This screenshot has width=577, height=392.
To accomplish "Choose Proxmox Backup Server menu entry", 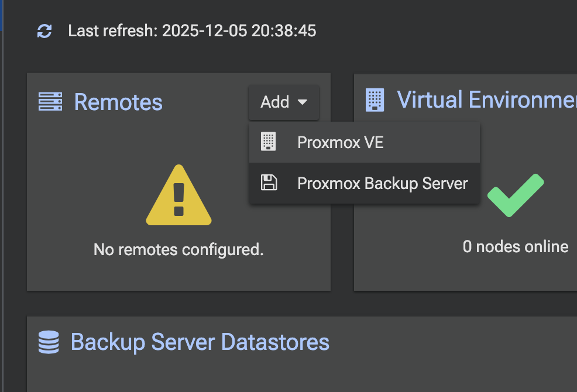I will (x=382, y=183).
